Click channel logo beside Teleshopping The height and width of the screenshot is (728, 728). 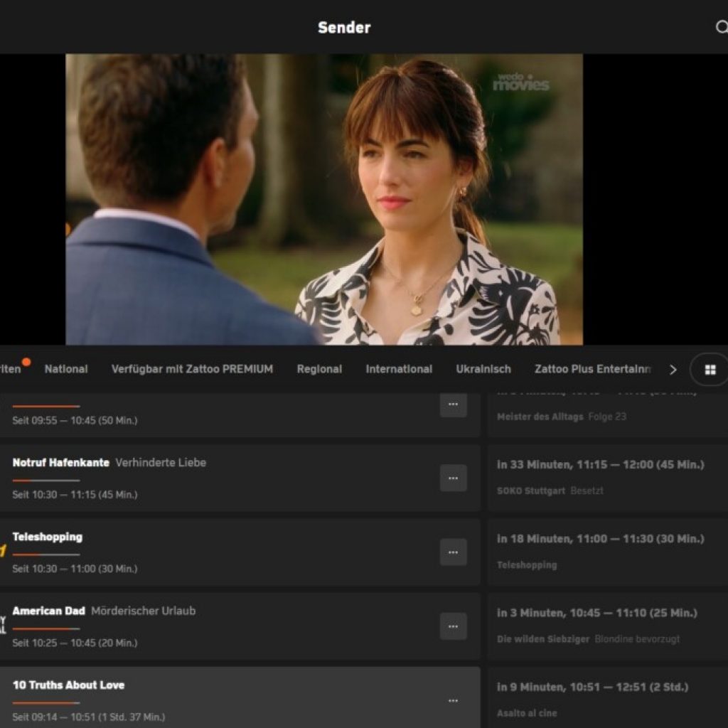coord(3,552)
